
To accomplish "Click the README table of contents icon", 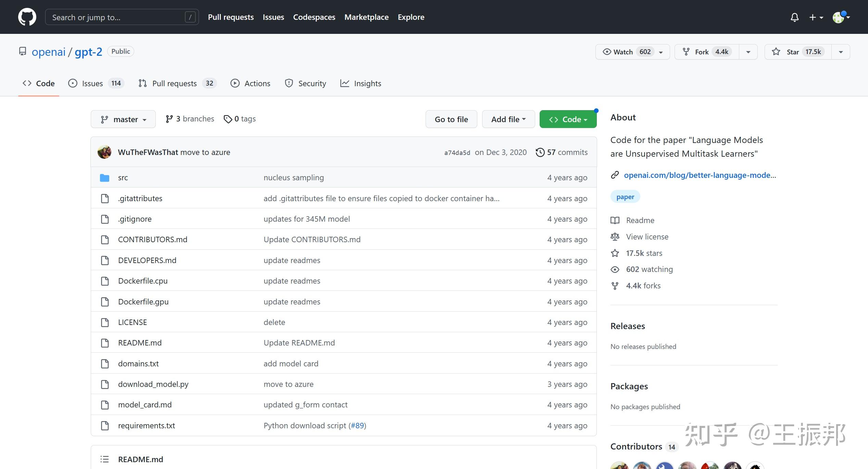I will [x=104, y=459].
